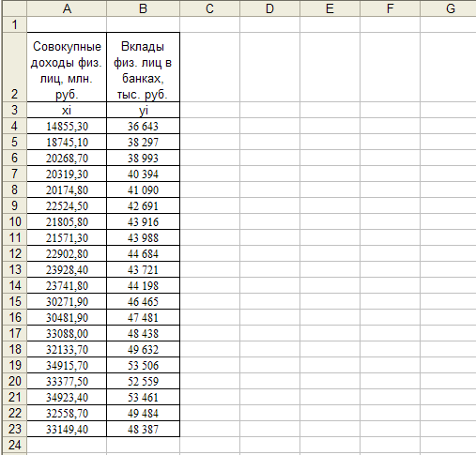Click cell with value 46 465
Viewport: 476px width, 455px height.
[143, 301]
